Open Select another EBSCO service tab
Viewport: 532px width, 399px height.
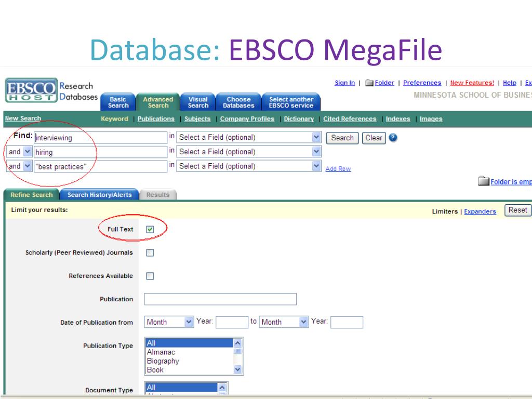click(291, 102)
